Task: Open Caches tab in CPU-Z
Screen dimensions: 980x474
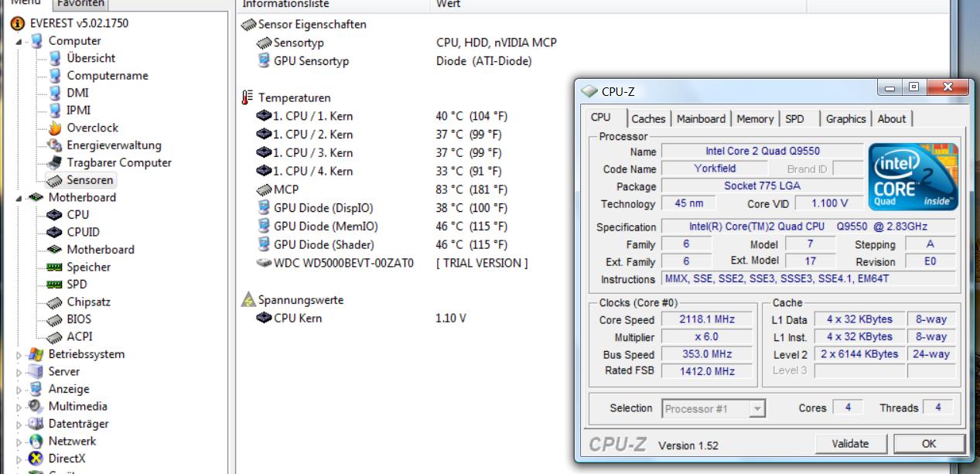Action: (647, 118)
